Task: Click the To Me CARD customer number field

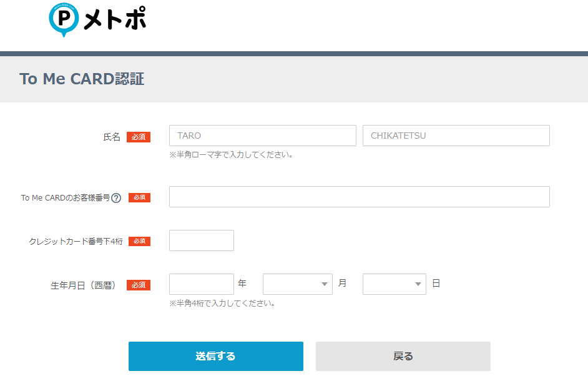Action: click(x=360, y=197)
